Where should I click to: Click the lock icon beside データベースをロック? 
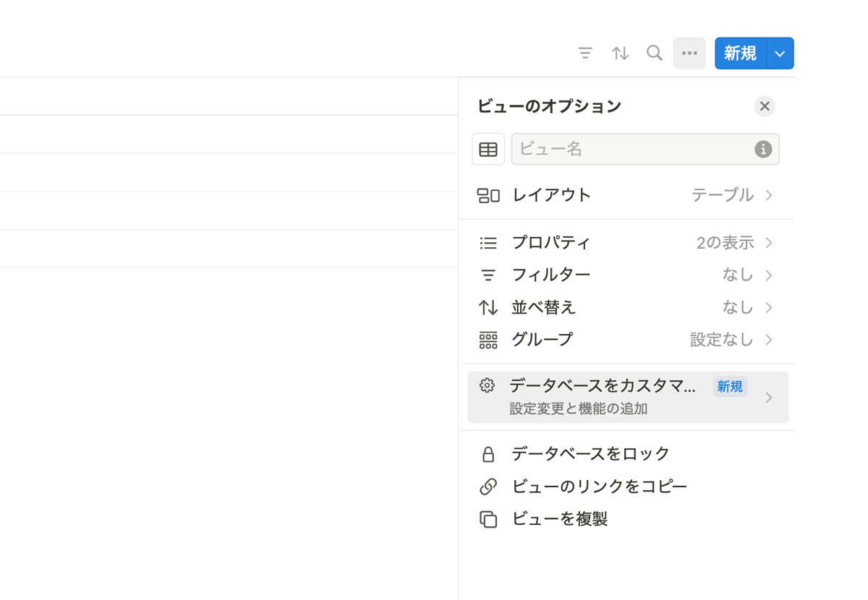tap(488, 454)
